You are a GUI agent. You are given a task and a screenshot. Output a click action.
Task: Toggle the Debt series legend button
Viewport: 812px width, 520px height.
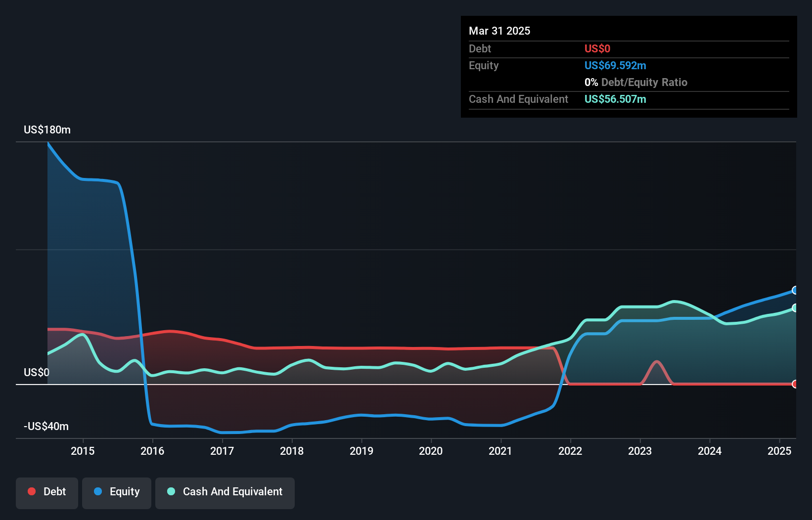tap(47, 493)
